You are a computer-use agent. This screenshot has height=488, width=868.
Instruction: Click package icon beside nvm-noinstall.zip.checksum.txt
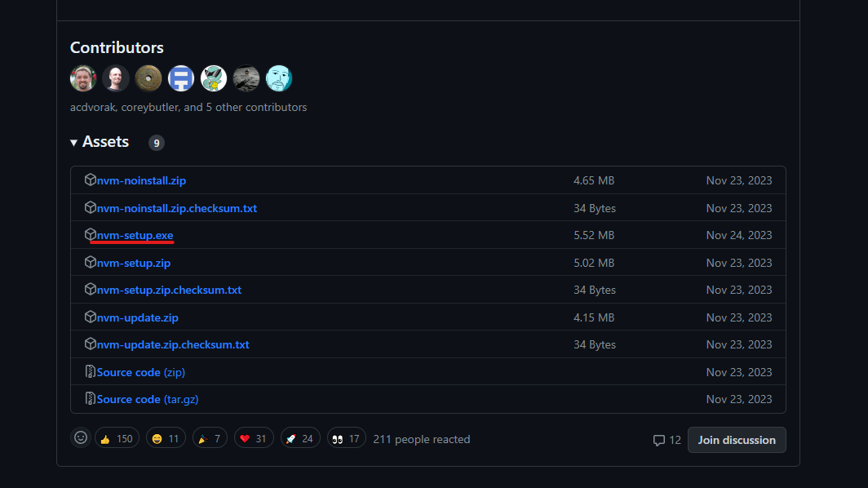[x=91, y=207]
